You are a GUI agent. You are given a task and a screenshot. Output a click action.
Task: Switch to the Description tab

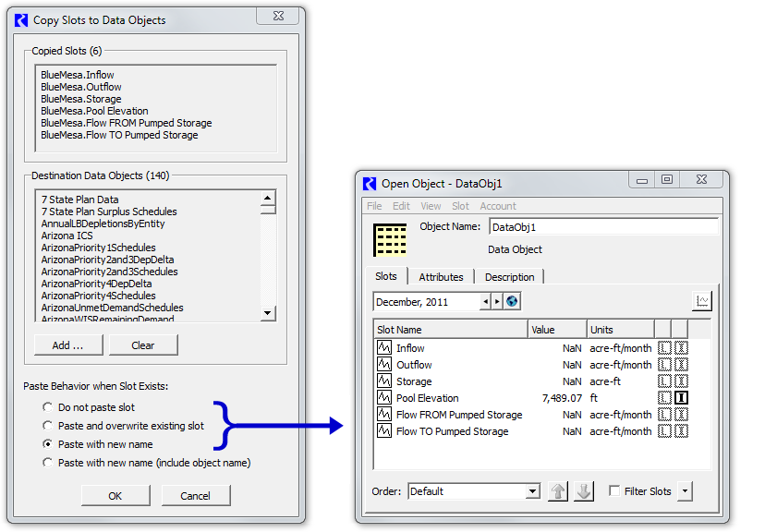[509, 277]
